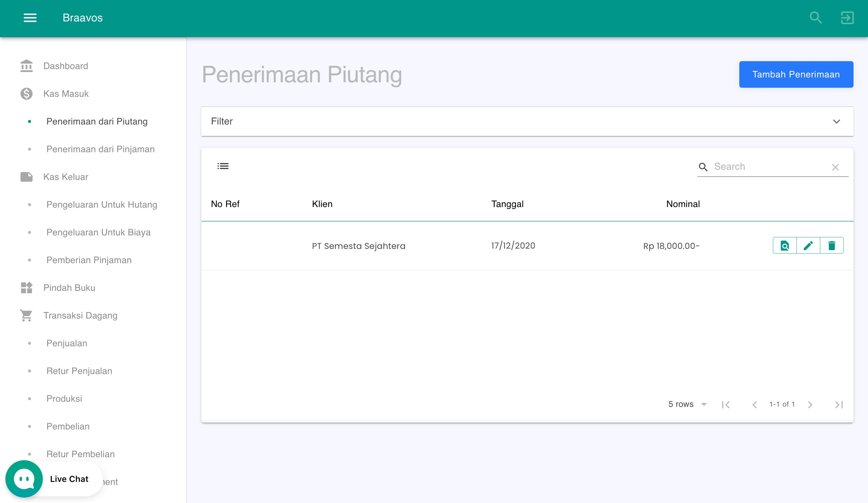The image size is (868, 503).
Task: Navigate to Retur Penjualan
Action: (79, 371)
